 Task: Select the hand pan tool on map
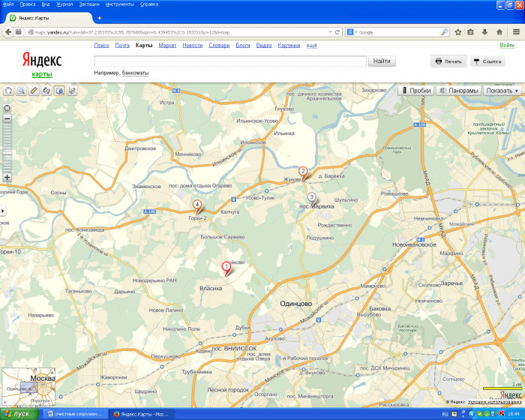(x=8, y=91)
